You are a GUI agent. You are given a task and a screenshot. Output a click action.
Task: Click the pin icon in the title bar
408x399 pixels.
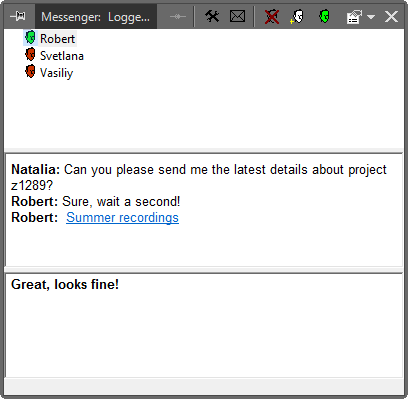pyautogui.click(x=18, y=16)
